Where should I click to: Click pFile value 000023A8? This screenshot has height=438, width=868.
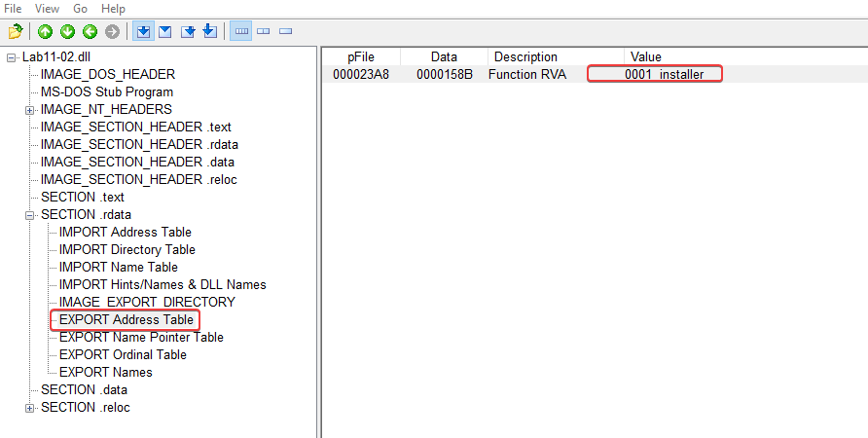[361, 74]
